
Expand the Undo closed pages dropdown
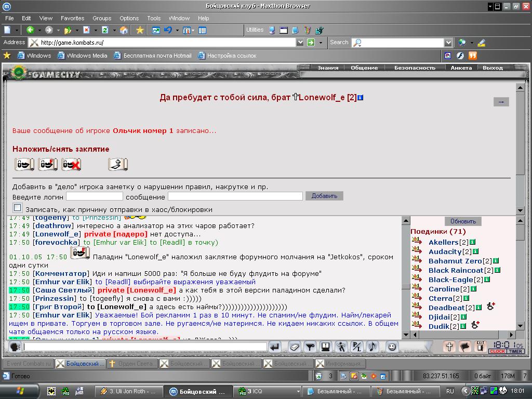[177, 31]
